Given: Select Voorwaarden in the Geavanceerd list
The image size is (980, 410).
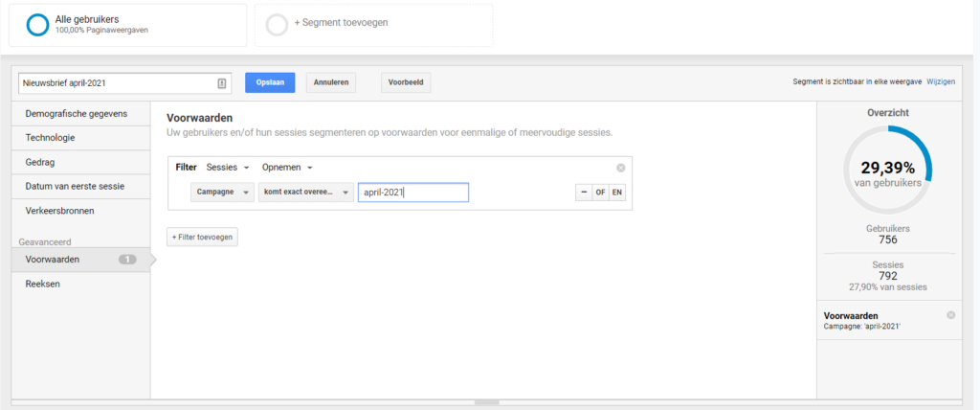Looking at the screenshot, I should (x=80, y=260).
